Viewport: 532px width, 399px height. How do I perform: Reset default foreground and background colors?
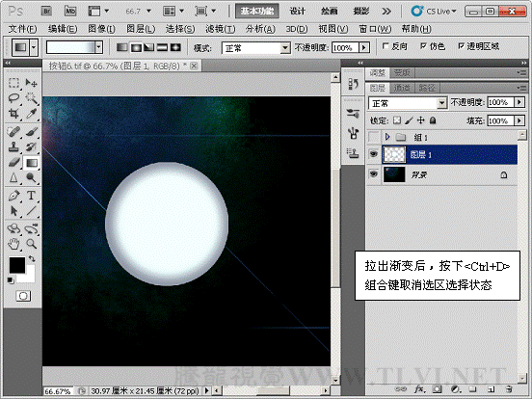[11, 280]
